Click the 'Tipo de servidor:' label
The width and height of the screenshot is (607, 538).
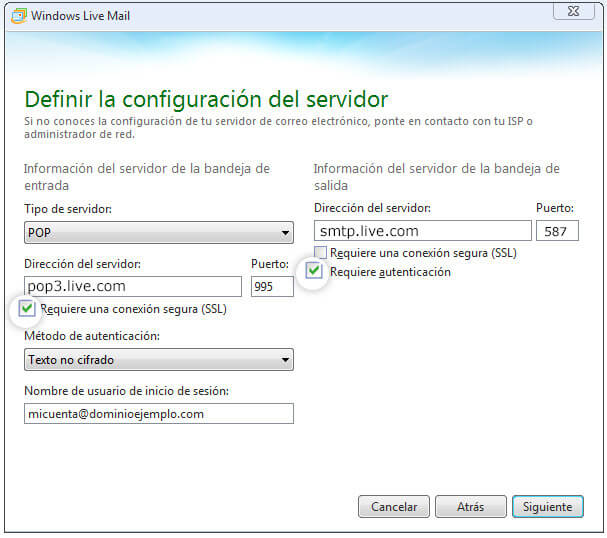point(68,209)
